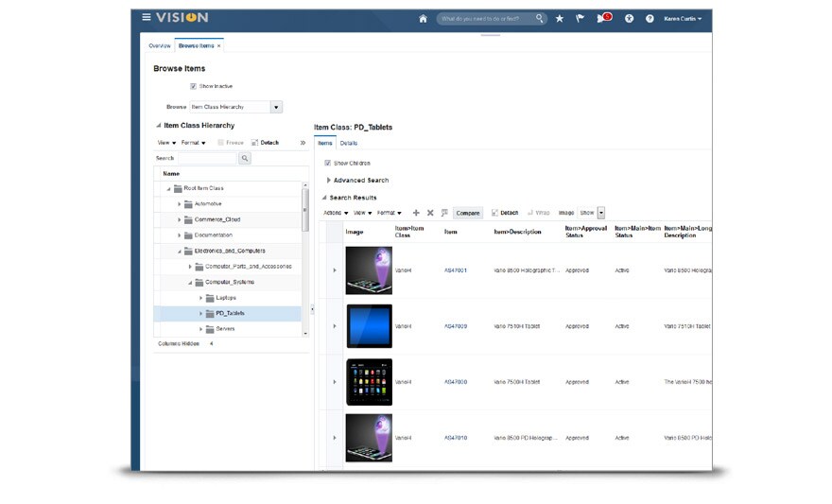Image resolution: width=832 pixels, height=504 pixels.
Task: Click the delete X icon in results toolbar
Action: pyautogui.click(x=430, y=213)
